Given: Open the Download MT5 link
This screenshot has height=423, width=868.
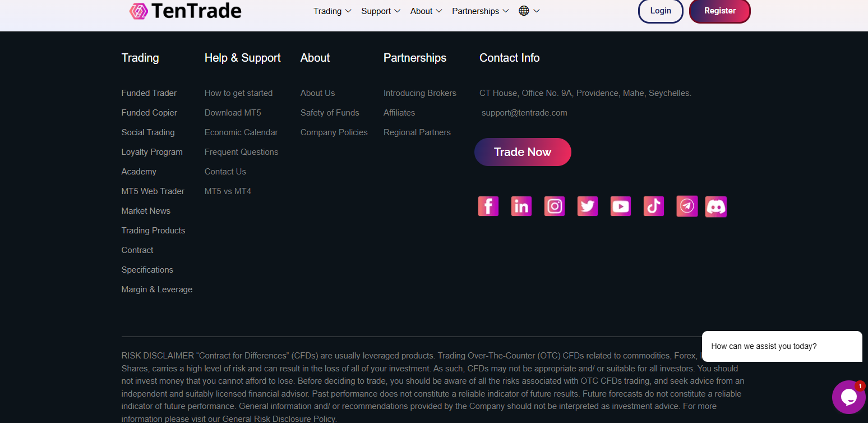Looking at the screenshot, I should [x=233, y=113].
